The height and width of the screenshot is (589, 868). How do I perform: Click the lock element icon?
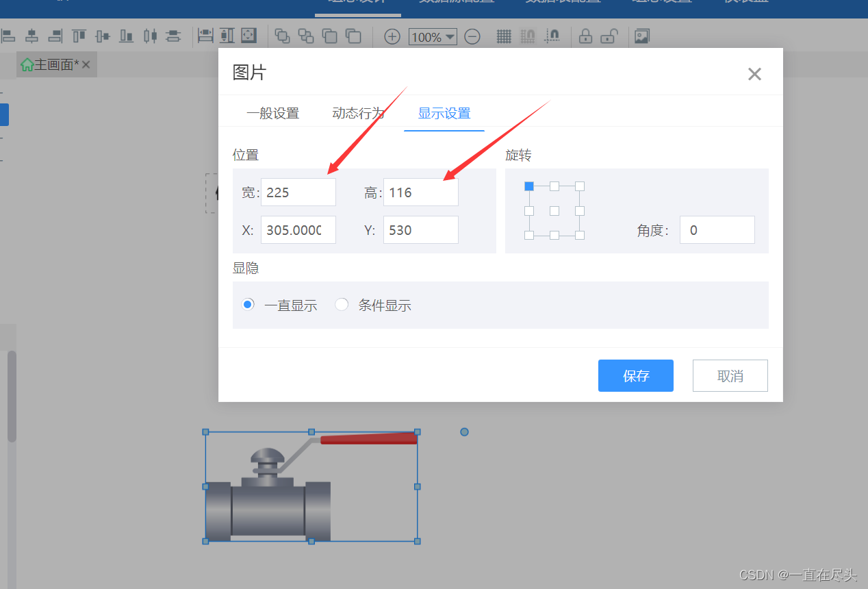(x=585, y=36)
